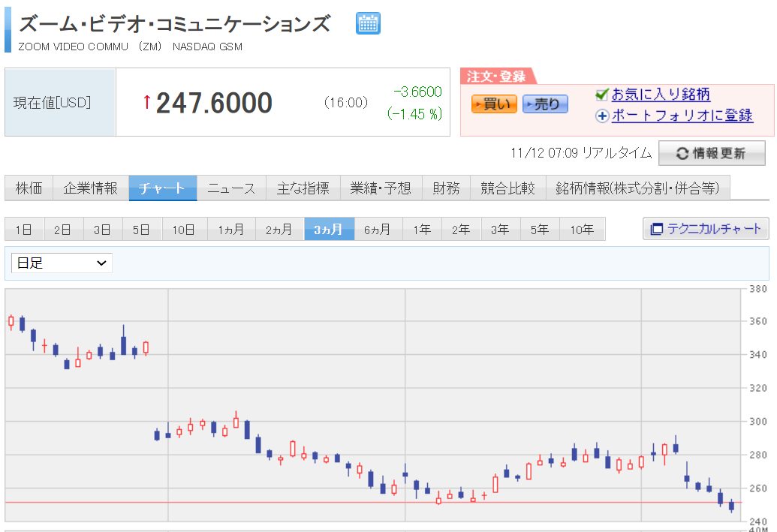Select 2年 chart period
The width and height of the screenshot is (777, 532).
(x=462, y=230)
